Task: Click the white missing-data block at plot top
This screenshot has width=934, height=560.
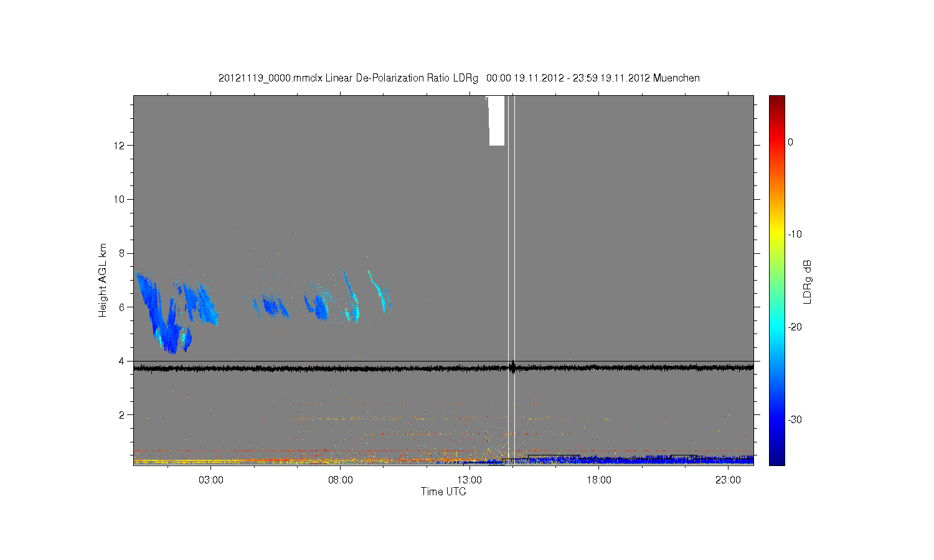Action: (x=496, y=121)
